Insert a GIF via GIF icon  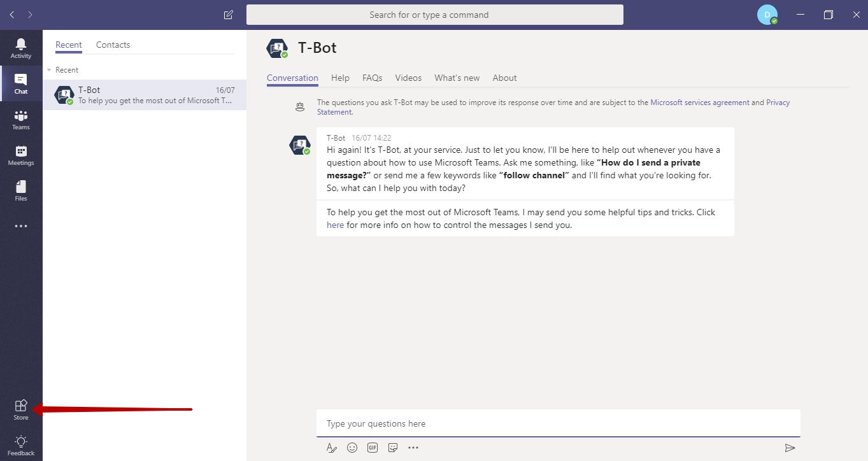(x=373, y=448)
